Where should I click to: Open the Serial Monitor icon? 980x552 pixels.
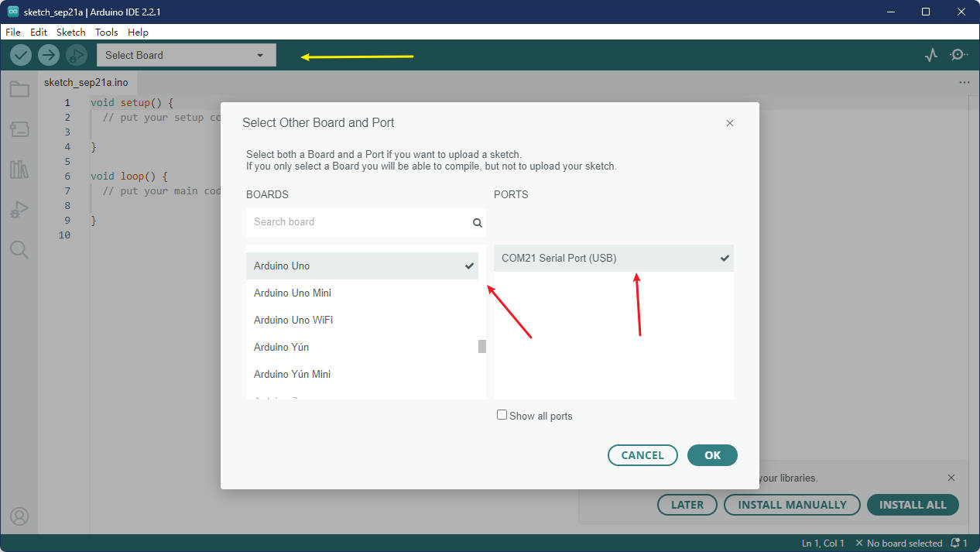point(959,55)
